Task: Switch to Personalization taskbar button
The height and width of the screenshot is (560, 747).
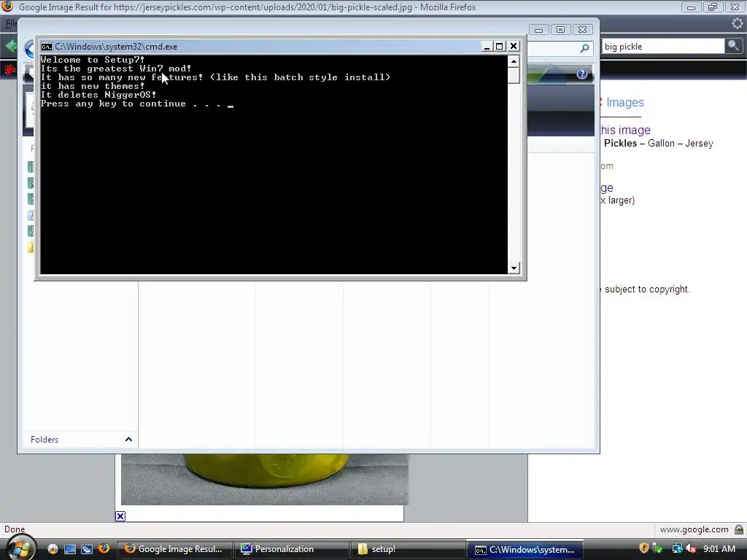Action: (x=291, y=549)
